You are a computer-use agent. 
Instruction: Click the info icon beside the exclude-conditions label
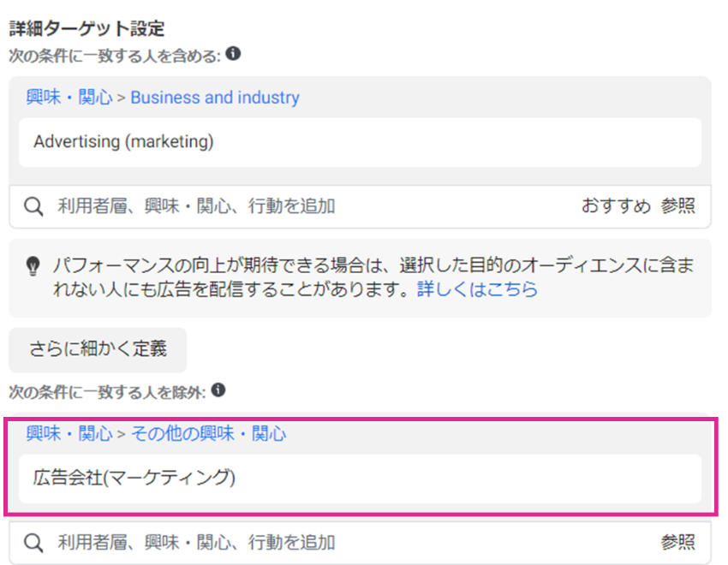[x=218, y=390]
